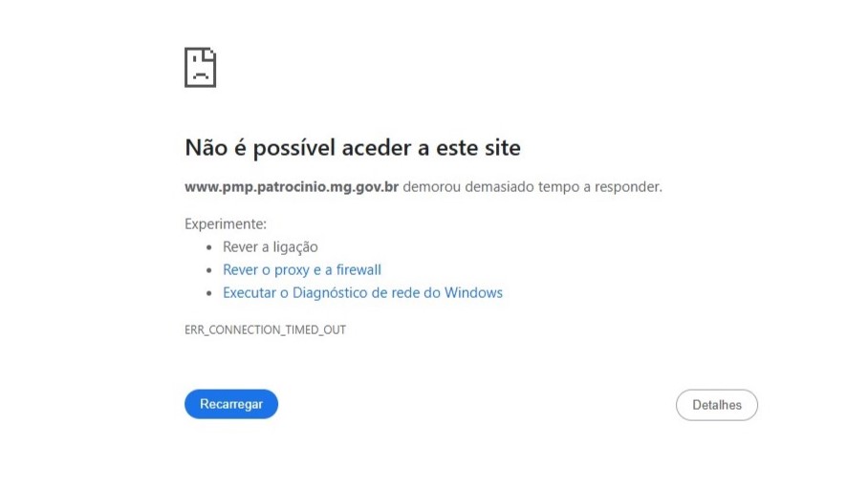The width and height of the screenshot is (868, 488).
Task: Select the www.pmp.patrocinio.mg.gov.br domain text
Action: (x=292, y=187)
